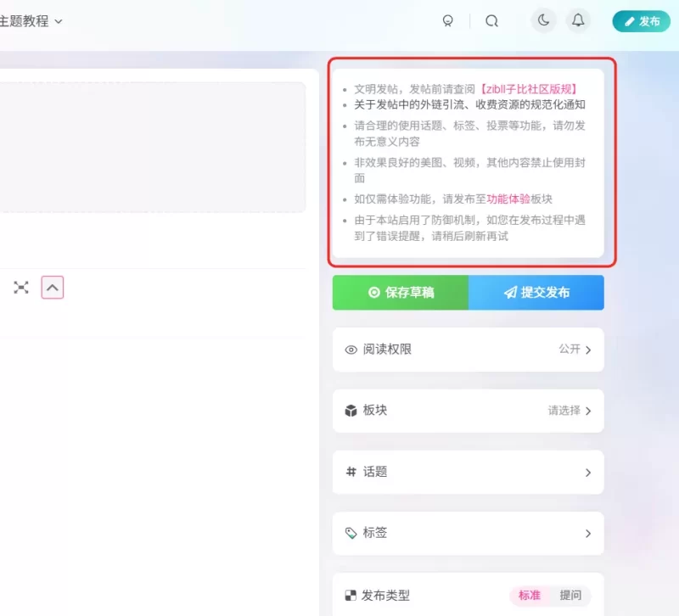Open 关于发帖中的外链引流 notice link
This screenshot has height=616, width=679.
(x=469, y=104)
